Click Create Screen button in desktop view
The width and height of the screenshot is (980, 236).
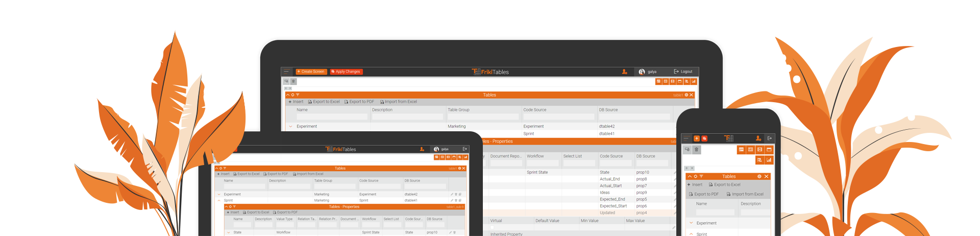pos(310,72)
